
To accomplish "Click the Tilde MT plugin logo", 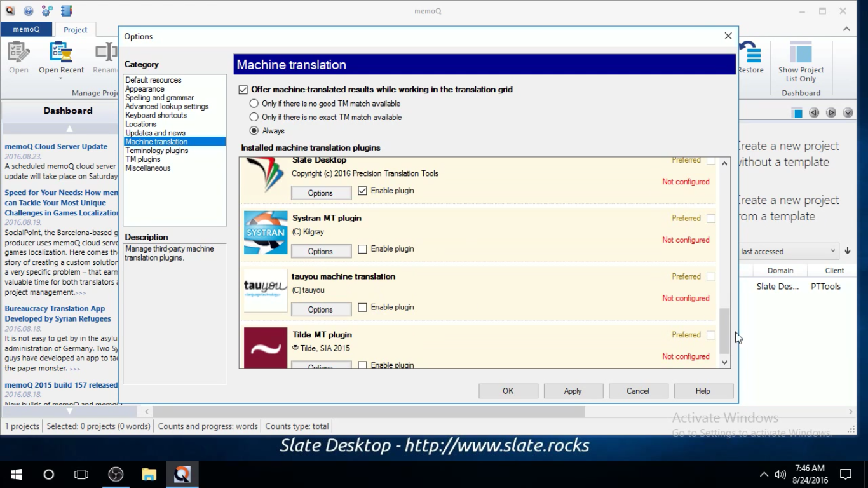I will (x=266, y=348).
